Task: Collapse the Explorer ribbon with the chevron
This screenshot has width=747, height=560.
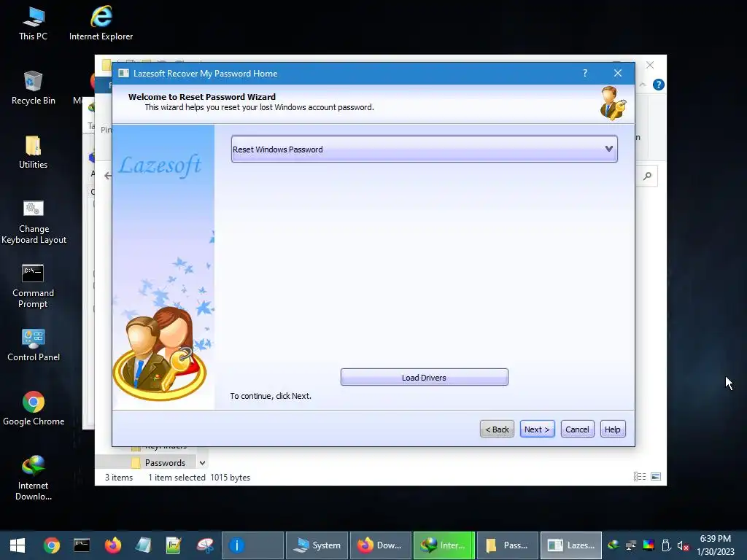Action: pyautogui.click(x=642, y=85)
